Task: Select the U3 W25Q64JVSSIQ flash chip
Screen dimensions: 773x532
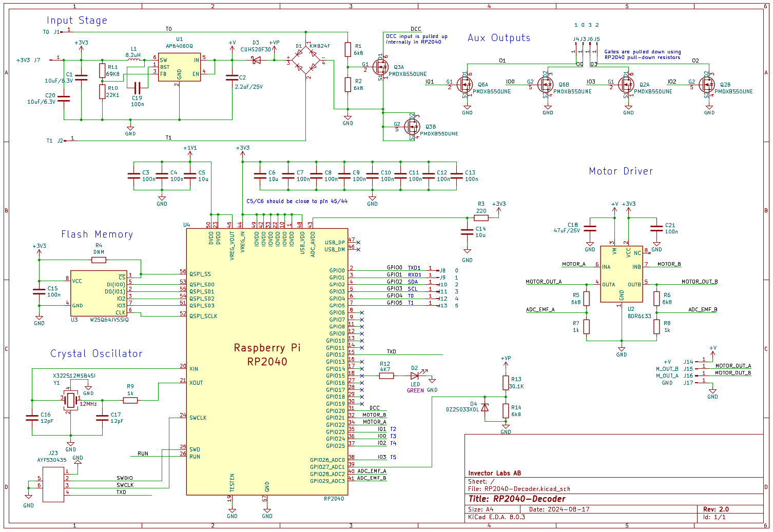Action: click(99, 293)
